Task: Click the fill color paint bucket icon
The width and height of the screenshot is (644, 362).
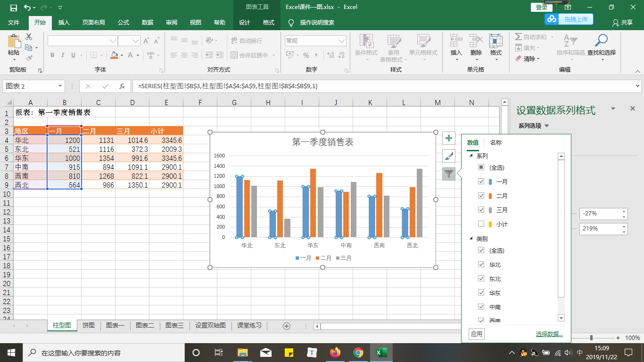Action: pos(114,55)
